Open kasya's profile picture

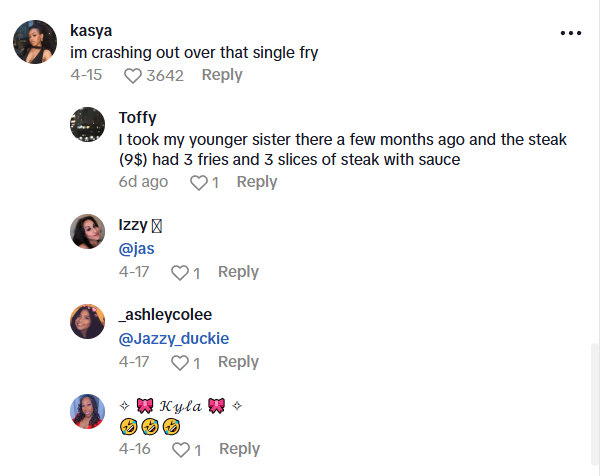(33, 43)
